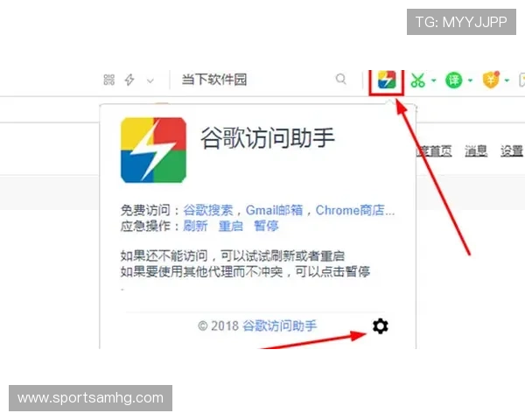
Task: Click the 设置 link on the page
Action: (x=512, y=151)
